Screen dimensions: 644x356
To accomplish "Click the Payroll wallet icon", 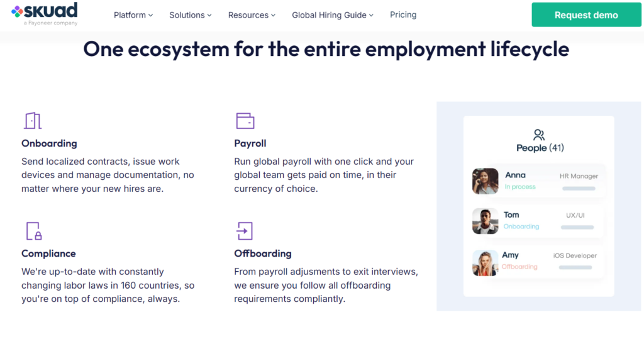I will coord(245,121).
